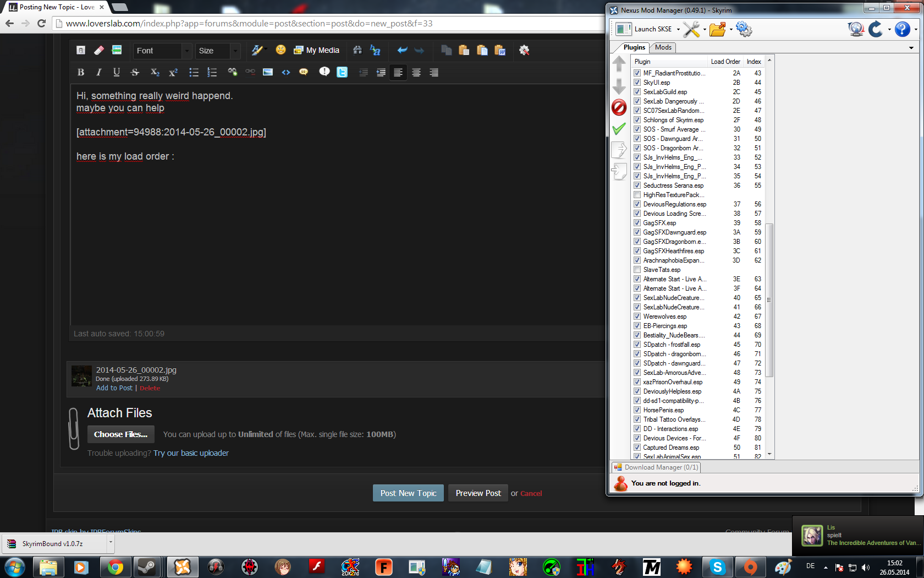Uncheck the xazPrisonOverhaul.esp plugin

point(637,382)
